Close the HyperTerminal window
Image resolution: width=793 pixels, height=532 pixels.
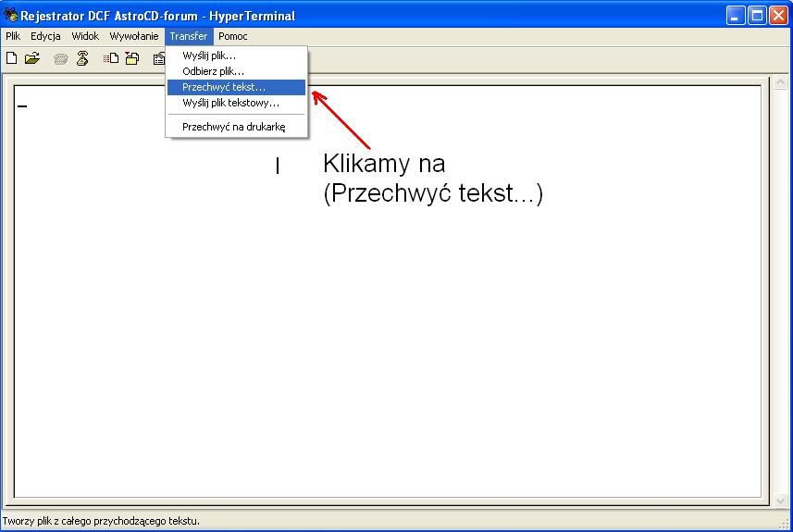click(778, 15)
